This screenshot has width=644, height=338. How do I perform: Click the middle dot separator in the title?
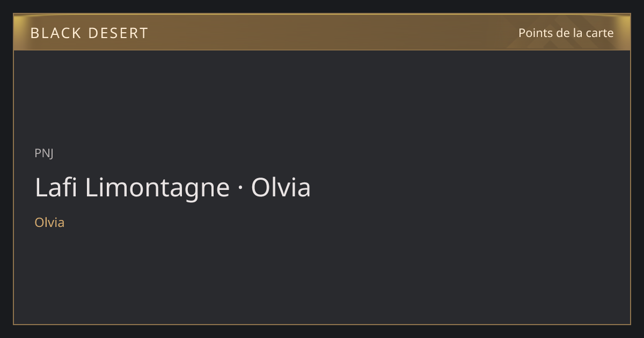click(240, 188)
